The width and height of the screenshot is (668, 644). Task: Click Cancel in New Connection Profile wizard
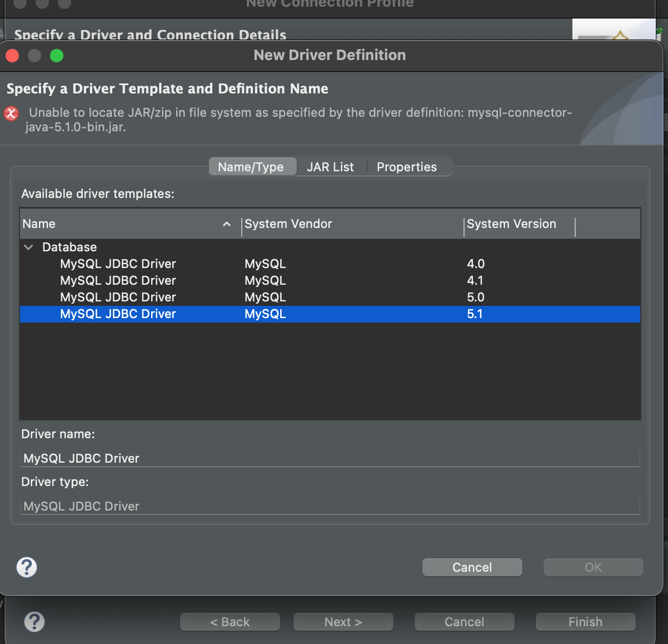[x=465, y=622]
